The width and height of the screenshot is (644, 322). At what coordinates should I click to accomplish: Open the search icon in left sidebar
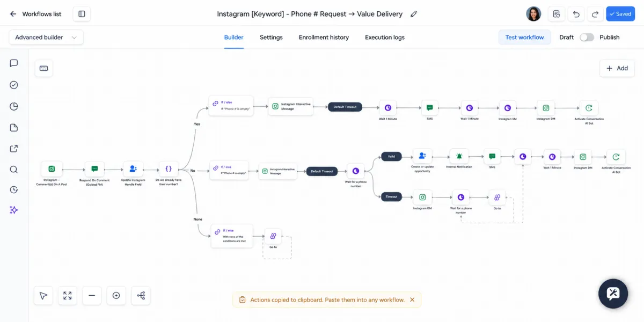[14, 170]
